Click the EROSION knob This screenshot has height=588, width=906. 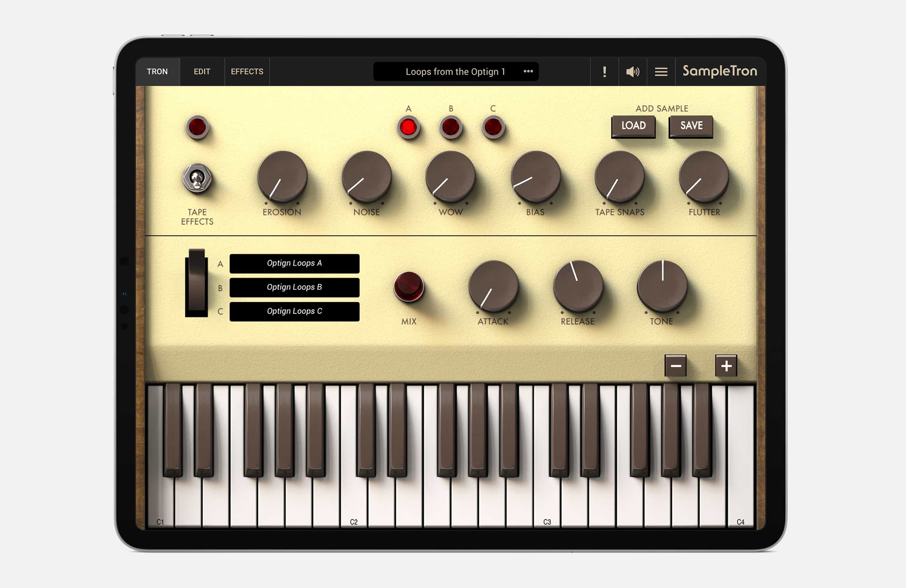[x=282, y=176]
